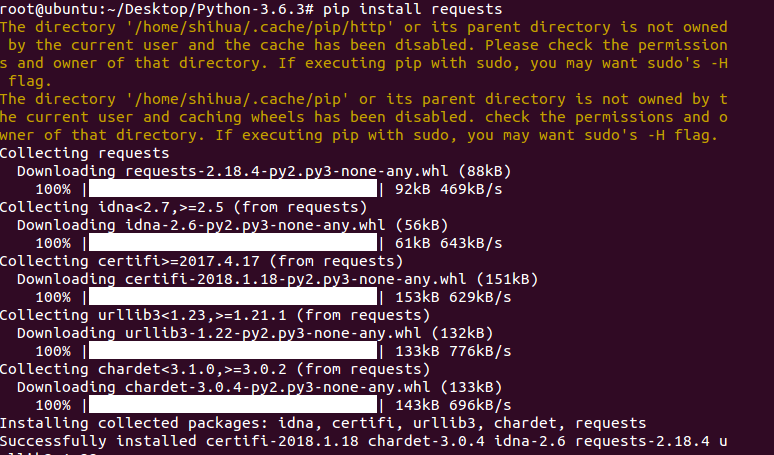Click the urllib3 download progress bar

(232, 351)
